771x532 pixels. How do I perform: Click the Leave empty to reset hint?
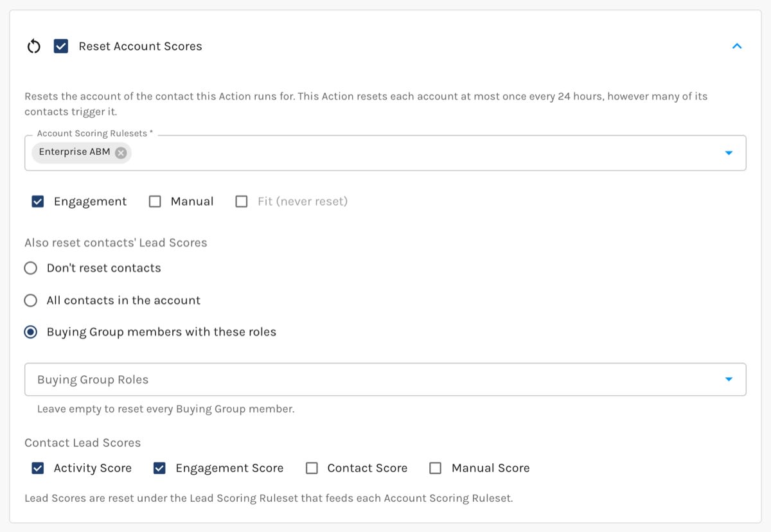coord(166,409)
